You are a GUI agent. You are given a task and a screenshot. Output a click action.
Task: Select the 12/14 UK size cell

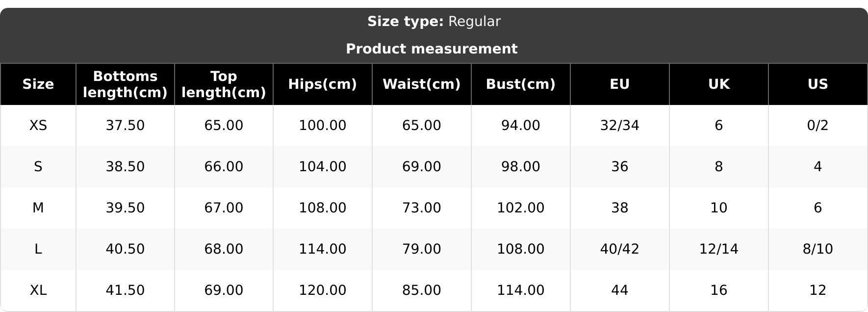[x=718, y=249]
